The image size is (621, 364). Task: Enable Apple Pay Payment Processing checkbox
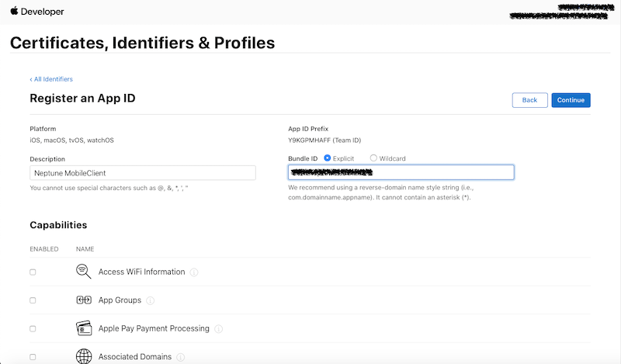(33, 329)
